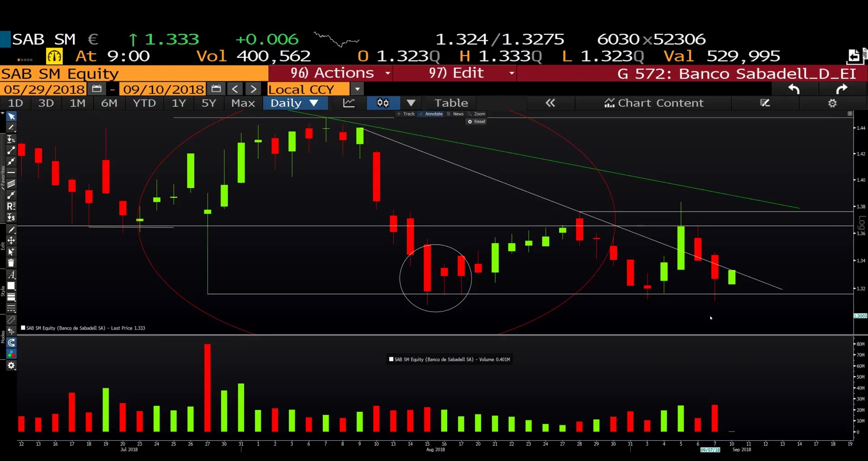Open the start date calendar picker
This screenshot has width=868, height=461.
click(96, 89)
